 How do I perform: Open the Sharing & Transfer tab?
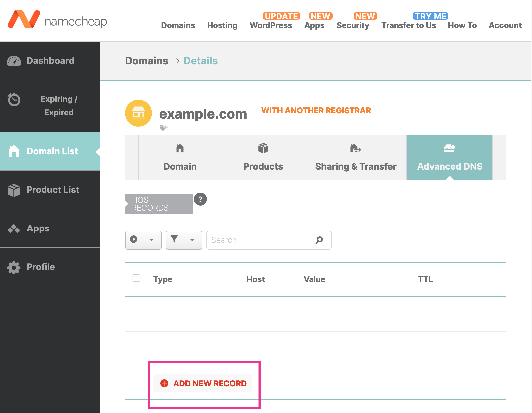pos(356,157)
